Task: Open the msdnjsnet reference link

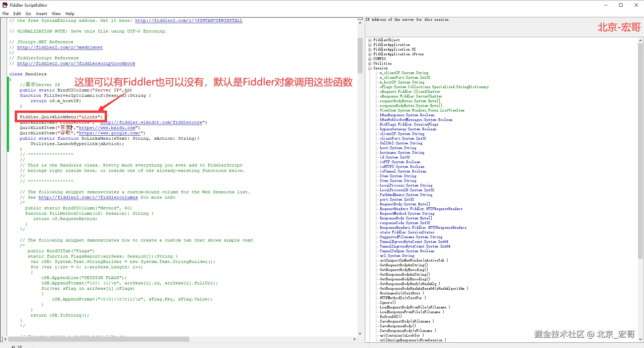Action: pos(60,48)
